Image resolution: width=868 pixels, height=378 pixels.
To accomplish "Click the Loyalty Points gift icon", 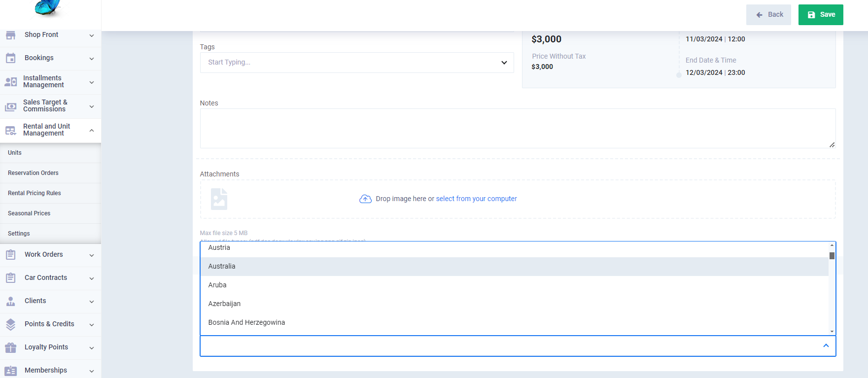I will tap(10, 347).
